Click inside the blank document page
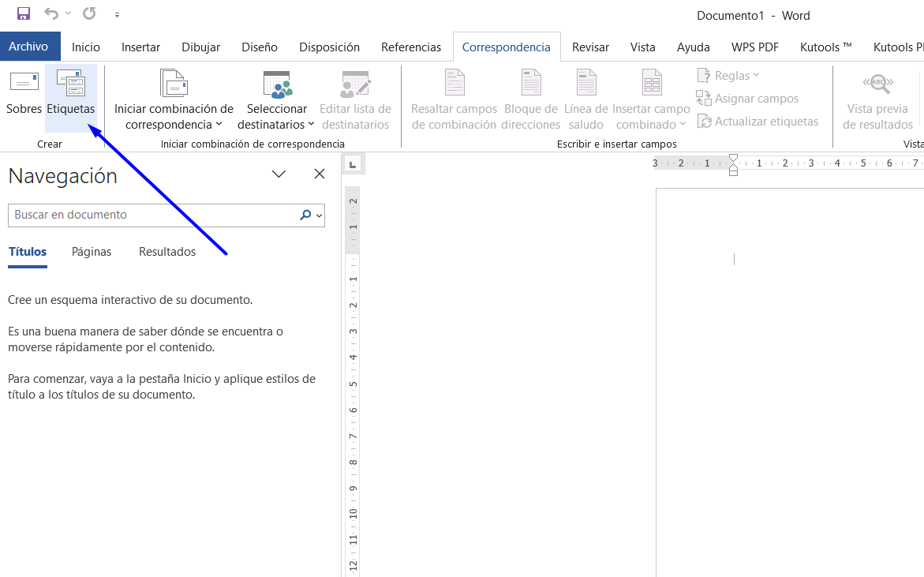Viewport: 924px width, 577px height. point(790,383)
